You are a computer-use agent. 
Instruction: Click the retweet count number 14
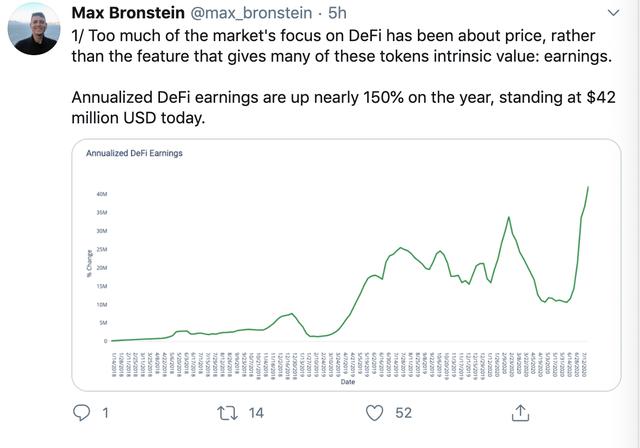(256, 412)
